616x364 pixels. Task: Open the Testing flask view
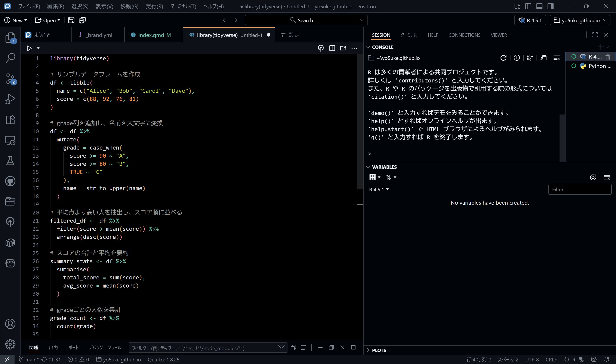coord(10,161)
